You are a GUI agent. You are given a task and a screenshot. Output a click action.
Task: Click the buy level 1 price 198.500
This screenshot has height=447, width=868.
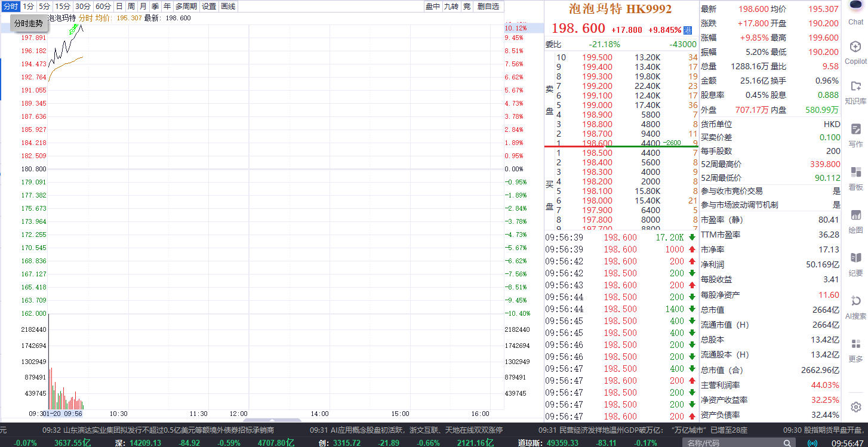[x=596, y=153]
